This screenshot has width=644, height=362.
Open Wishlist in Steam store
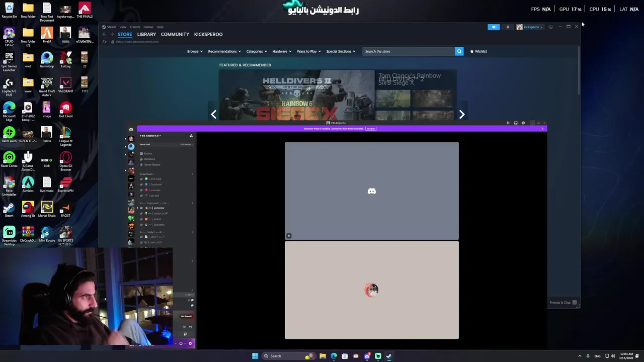tap(478, 51)
